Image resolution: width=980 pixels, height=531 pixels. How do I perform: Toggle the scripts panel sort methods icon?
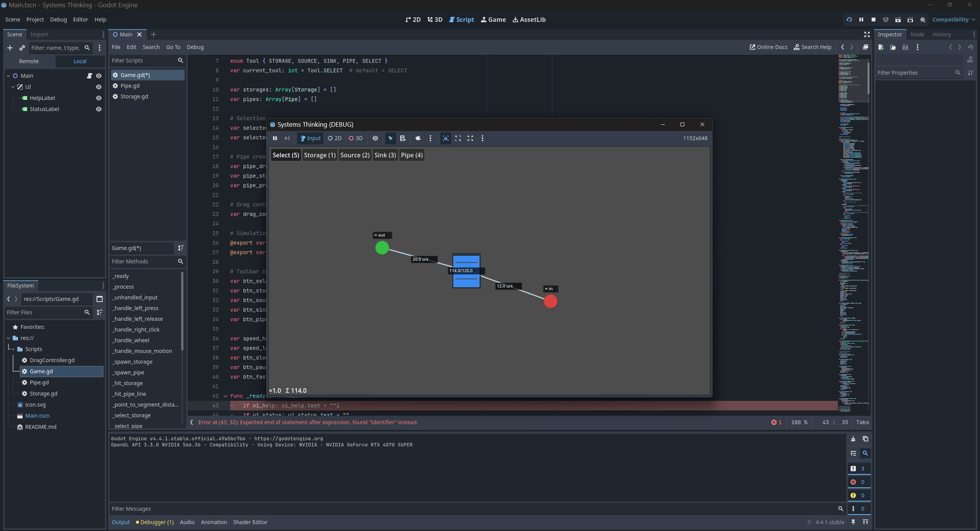(x=180, y=248)
